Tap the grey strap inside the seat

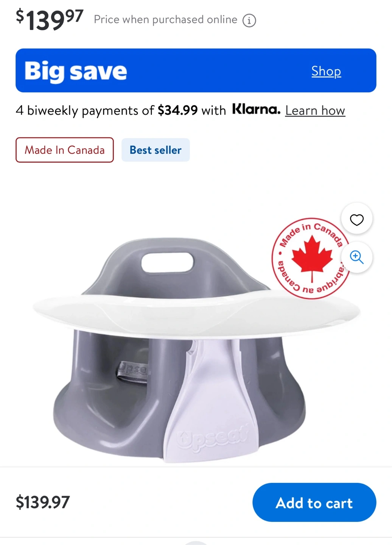[132, 372]
